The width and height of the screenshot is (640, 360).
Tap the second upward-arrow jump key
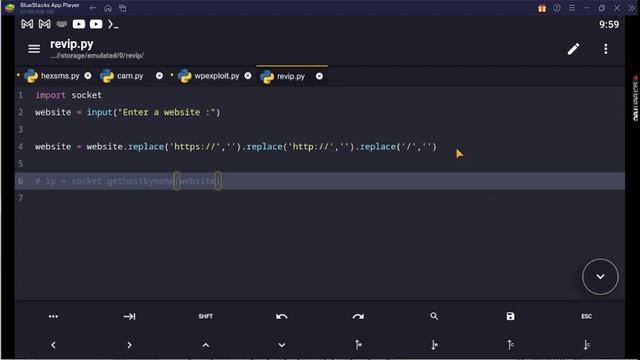510,345
